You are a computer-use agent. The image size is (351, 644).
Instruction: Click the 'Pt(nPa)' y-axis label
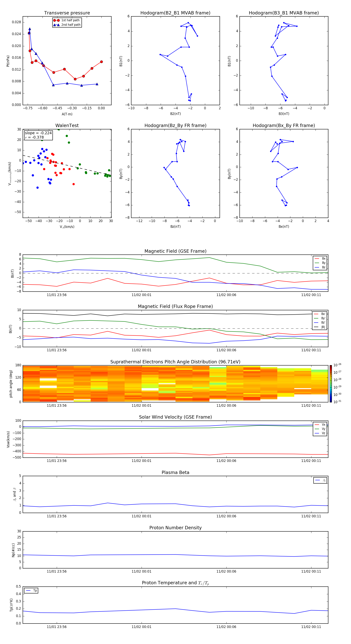click(x=8, y=61)
